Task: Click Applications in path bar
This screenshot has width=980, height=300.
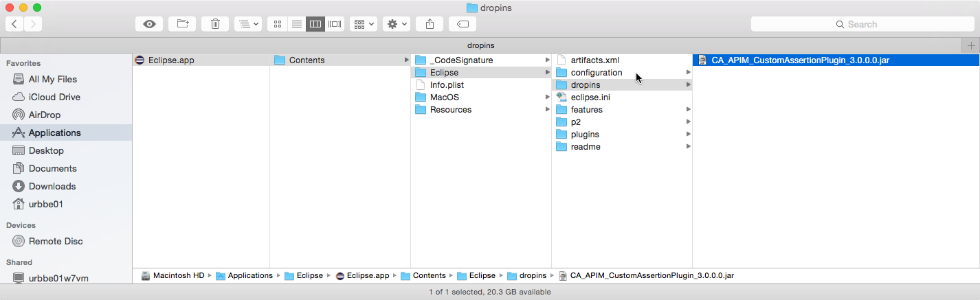Action: click(x=244, y=275)
